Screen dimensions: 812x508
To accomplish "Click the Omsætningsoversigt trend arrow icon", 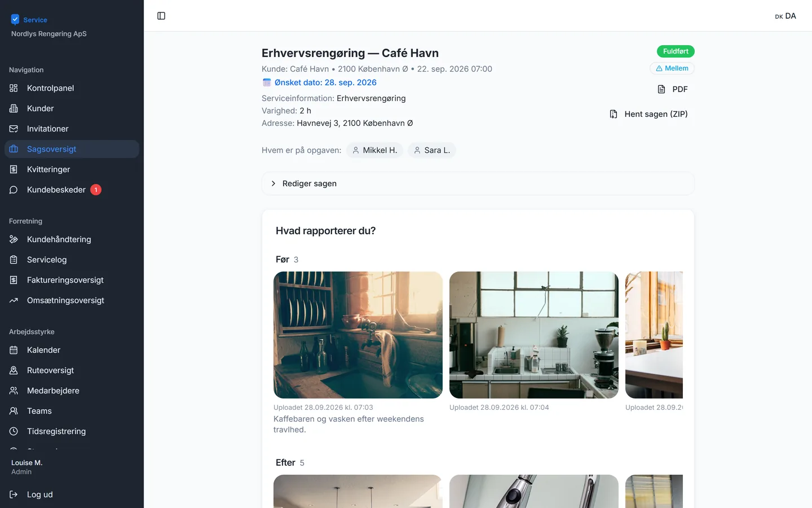I will point(14,300).
